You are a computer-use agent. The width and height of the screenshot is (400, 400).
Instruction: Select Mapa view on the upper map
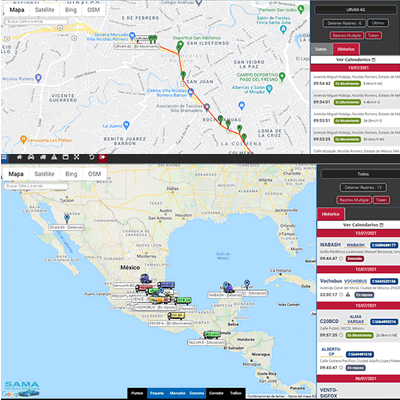pyautogui.click(x=17, y=10)
